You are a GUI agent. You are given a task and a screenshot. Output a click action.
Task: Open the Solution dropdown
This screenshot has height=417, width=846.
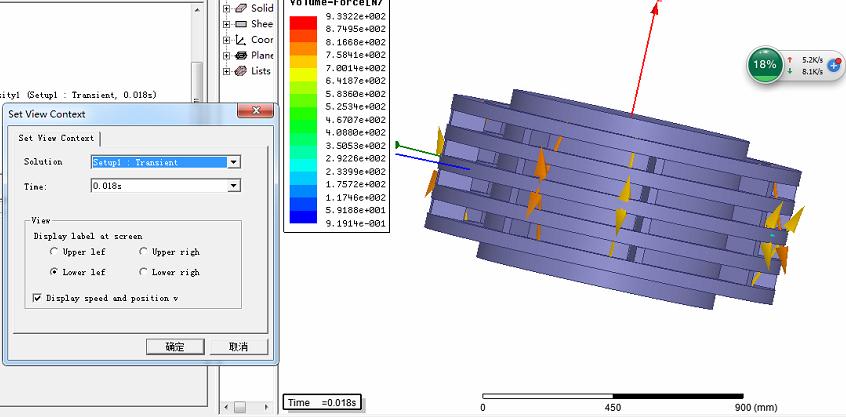[233, 162]
